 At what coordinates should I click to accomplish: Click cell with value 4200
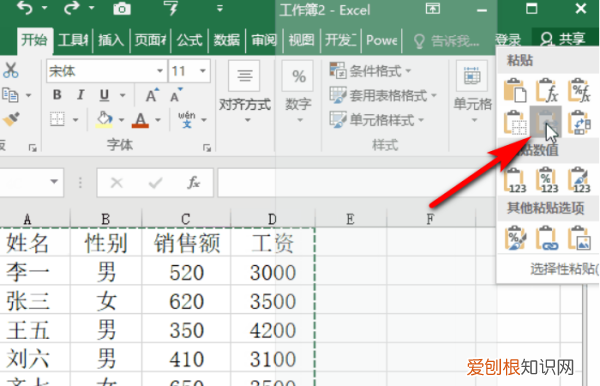[273, 330]
